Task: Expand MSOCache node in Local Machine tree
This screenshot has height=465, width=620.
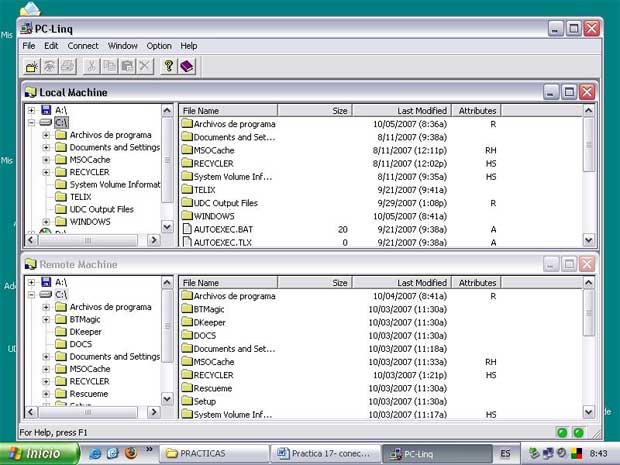Action: click(46, 160)
